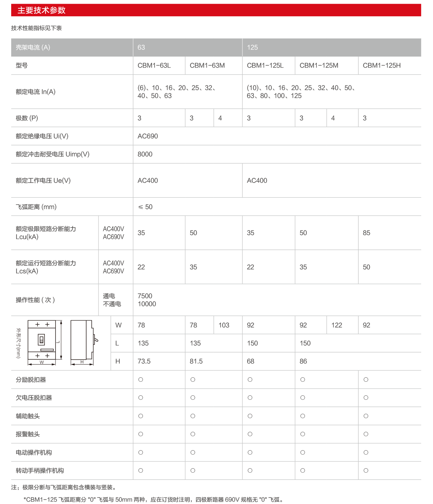Image resolution: width=433 pixels, height=504 pixels.
Task: Select Lcs value 50 for CBM1-125H
Action: click(367, 267)
